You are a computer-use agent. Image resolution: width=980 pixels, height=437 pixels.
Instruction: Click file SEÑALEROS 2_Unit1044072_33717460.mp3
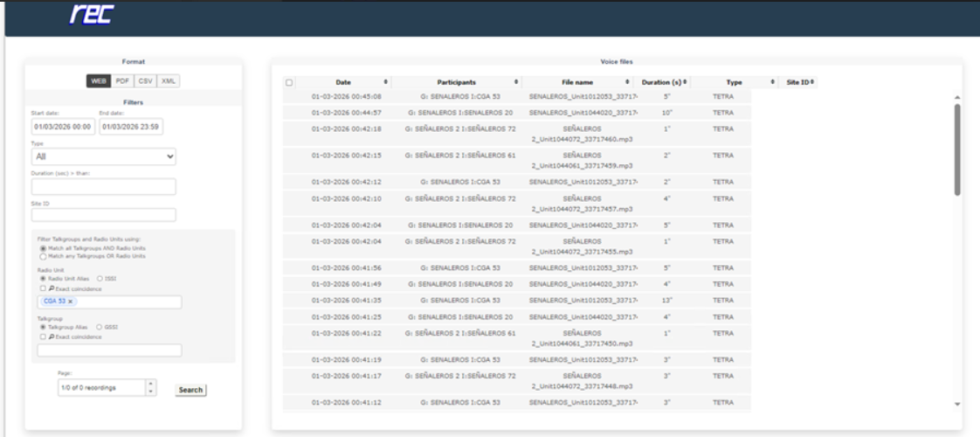click(x=582, y=134)
